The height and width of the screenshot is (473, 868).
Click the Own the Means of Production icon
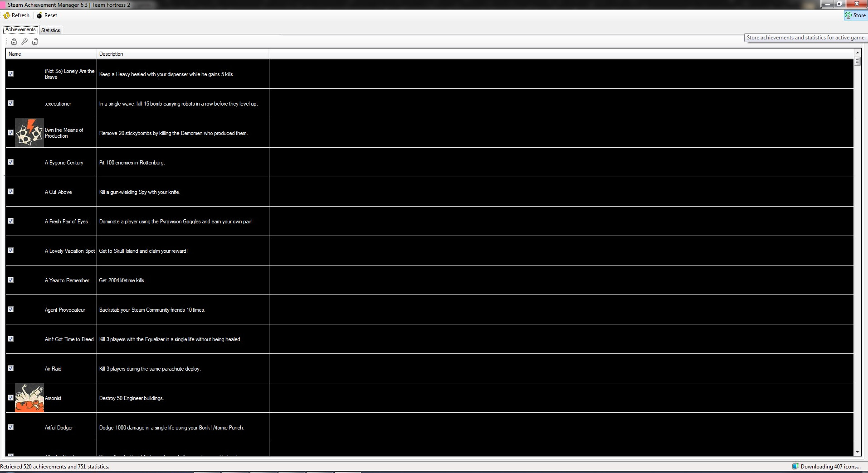(x=29, y=133)
